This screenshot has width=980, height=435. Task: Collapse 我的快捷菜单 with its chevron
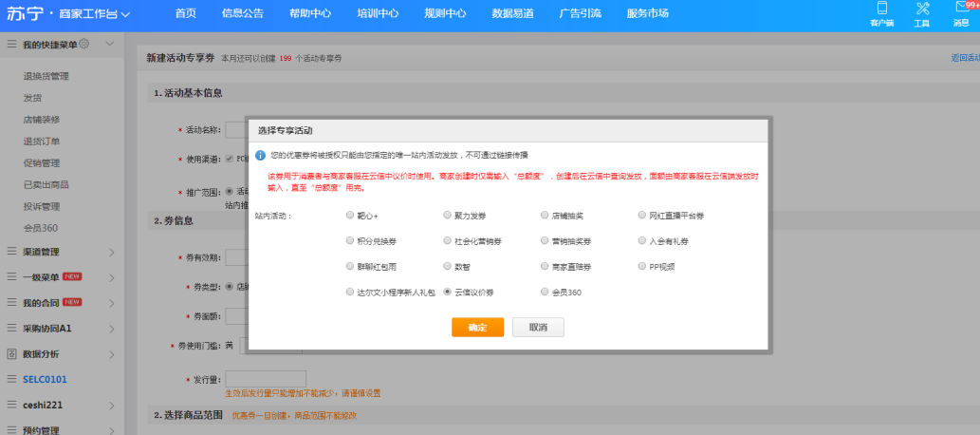click(111, 44)
